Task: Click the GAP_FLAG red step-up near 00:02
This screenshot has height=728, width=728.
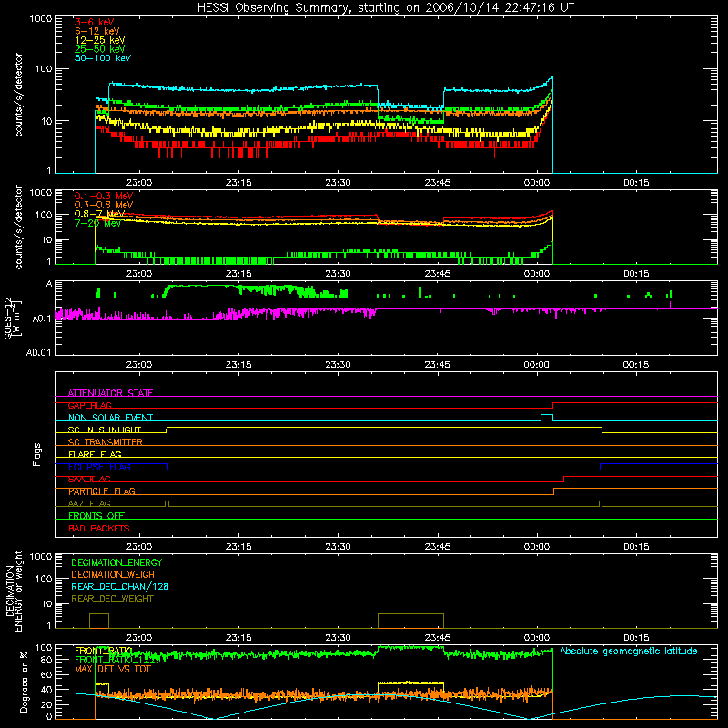Action: click(552, 405)
